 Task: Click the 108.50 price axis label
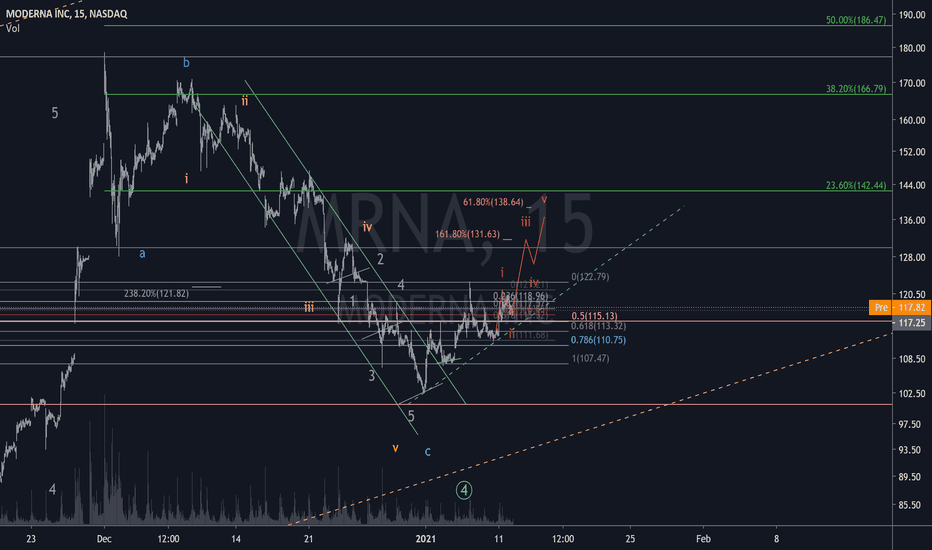coord(912,359)
